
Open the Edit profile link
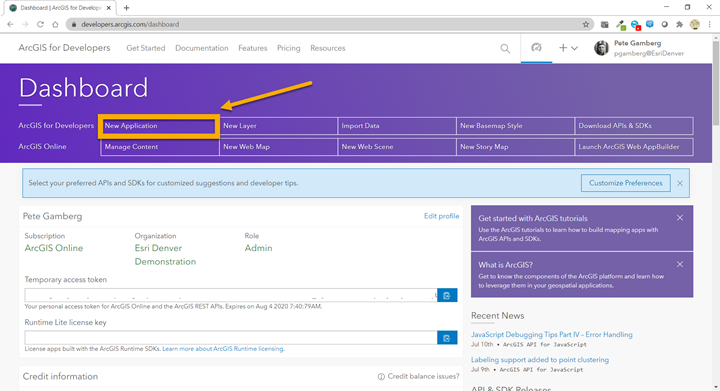coord(441,216)
